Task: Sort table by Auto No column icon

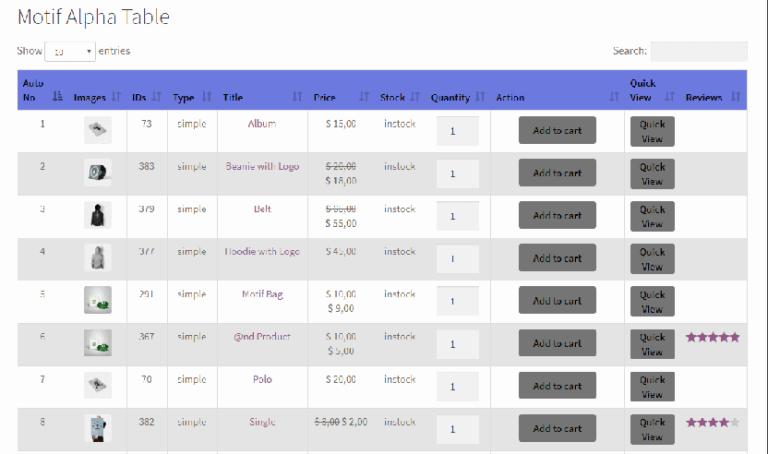Action: 57,96
